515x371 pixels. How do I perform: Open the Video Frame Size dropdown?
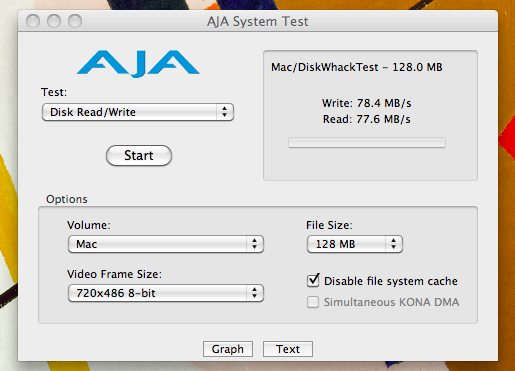coord(166,293)
